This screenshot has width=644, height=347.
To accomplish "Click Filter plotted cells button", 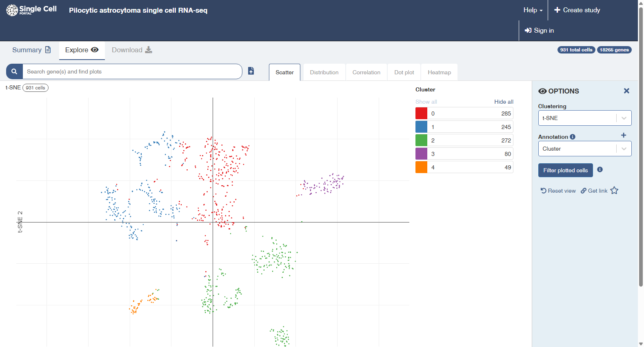I will (x=565, y=170).
